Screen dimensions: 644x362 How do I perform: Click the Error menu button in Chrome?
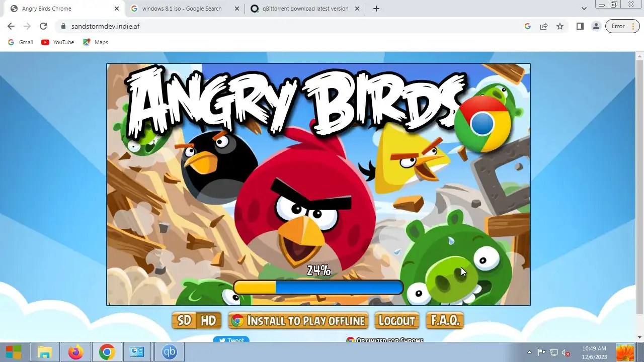pyautogui.click(x=623, y=26)
